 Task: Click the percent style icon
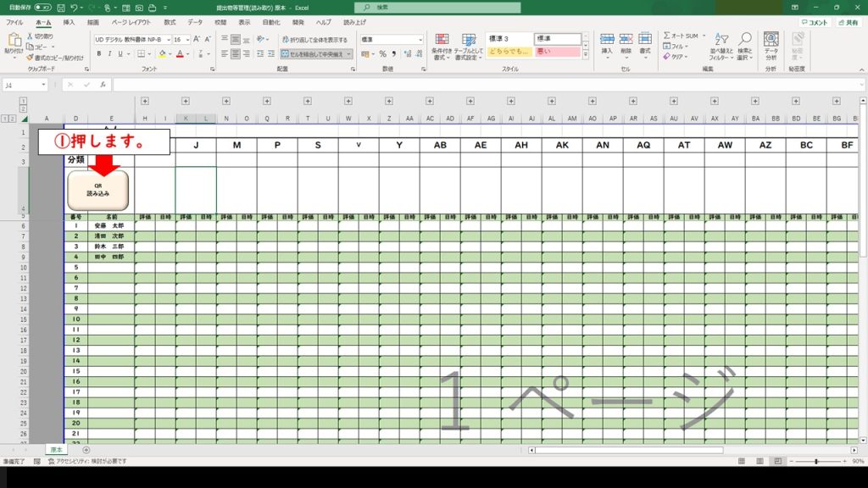click(383, 53)
